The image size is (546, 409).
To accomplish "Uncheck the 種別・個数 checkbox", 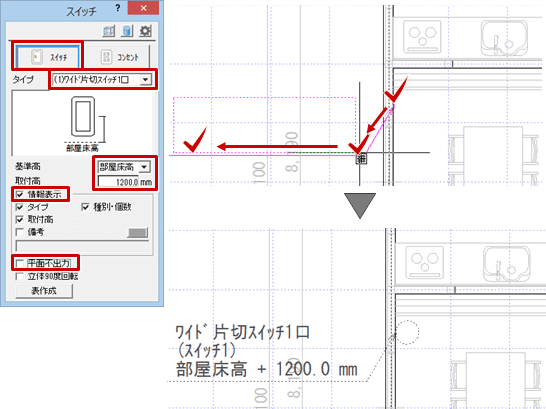I will [x=85, y=207].
